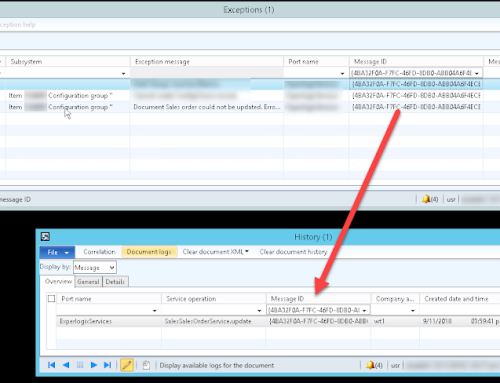Switch to the Details tab
500x383 pixels.
115,282
